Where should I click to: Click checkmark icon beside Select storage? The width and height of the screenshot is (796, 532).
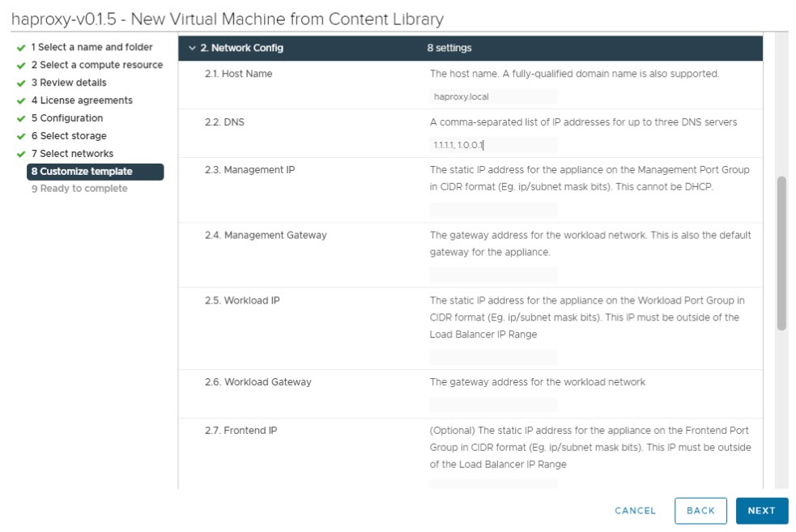21,137
